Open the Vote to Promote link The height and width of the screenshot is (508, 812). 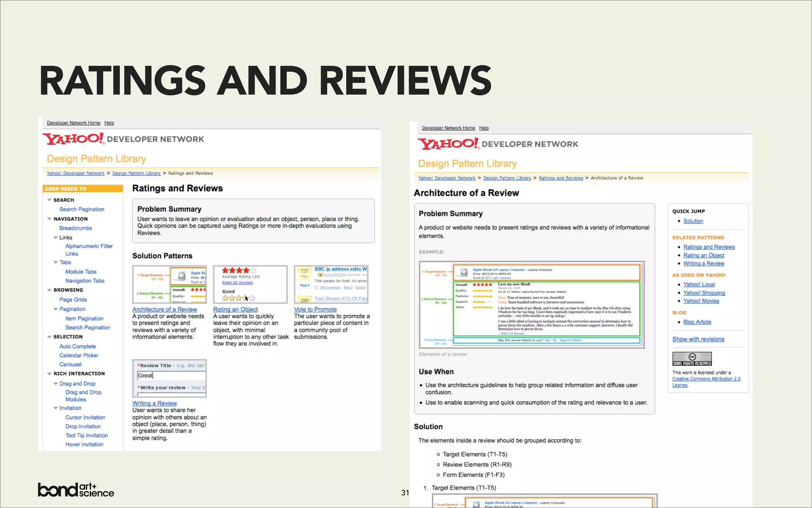(315, 310)
